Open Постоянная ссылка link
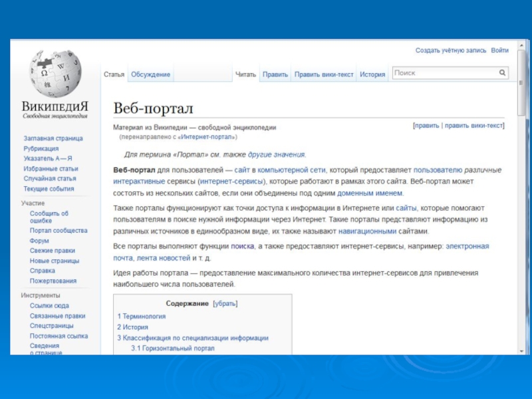 (59, 336)
